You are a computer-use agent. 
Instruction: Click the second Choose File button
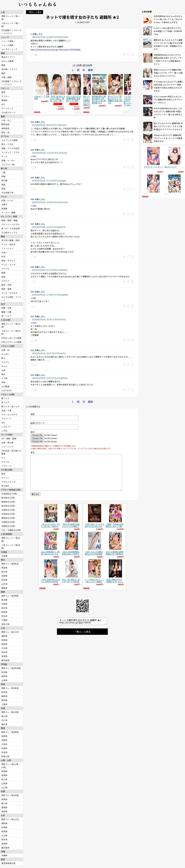(x=37, y=438)
